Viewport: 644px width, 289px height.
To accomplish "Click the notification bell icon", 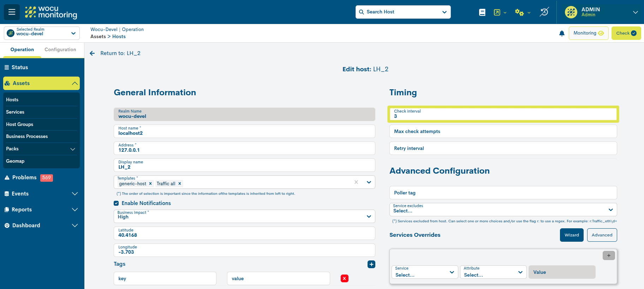I will pyautogui.click(x=562, y=34).
